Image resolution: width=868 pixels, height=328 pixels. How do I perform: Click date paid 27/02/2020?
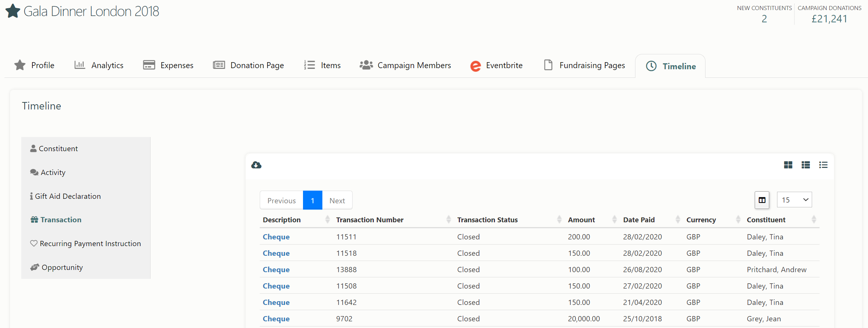click(643, 286)
